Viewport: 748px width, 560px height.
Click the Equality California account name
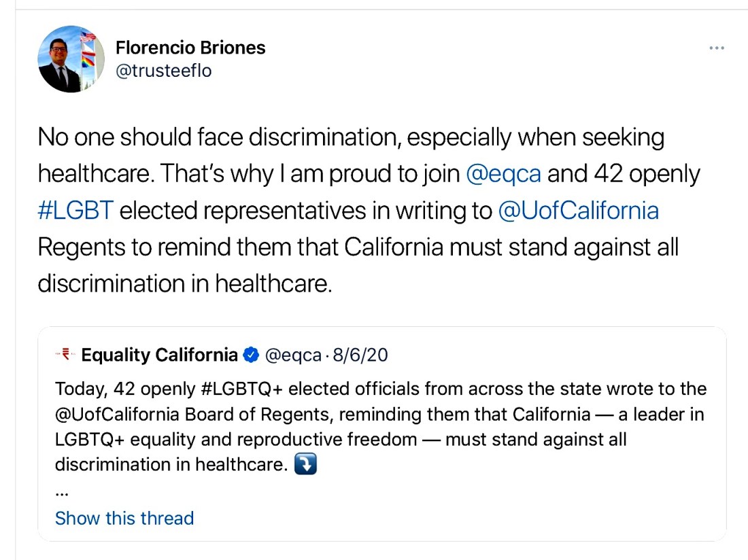pos(159,355)
